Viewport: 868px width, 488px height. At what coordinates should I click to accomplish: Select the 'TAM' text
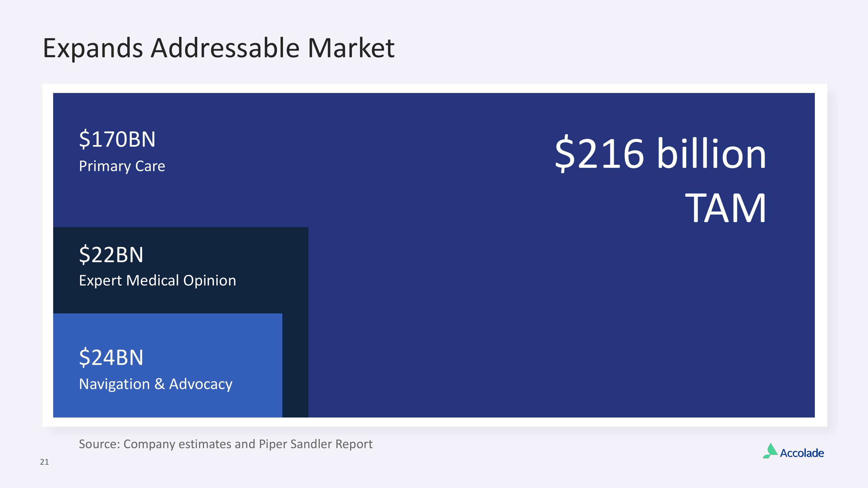[726, 208]
